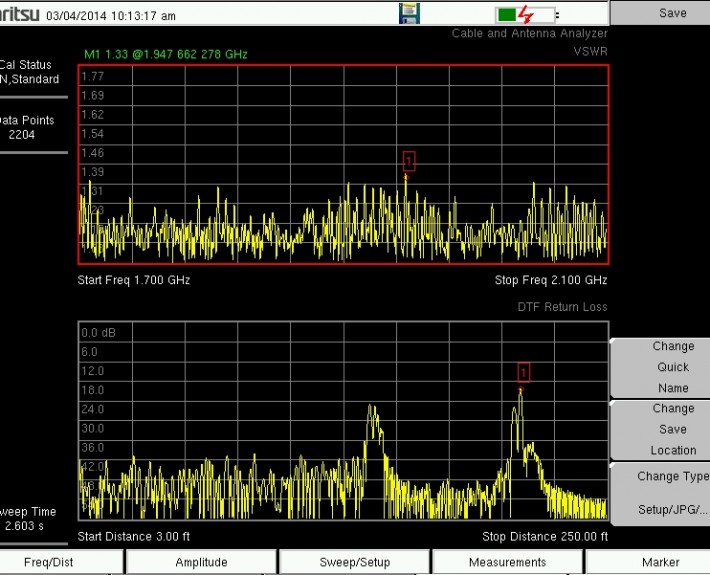Open the Measurements menu
This screenshot has width=710, height=575.
click(x=507, y=562)
